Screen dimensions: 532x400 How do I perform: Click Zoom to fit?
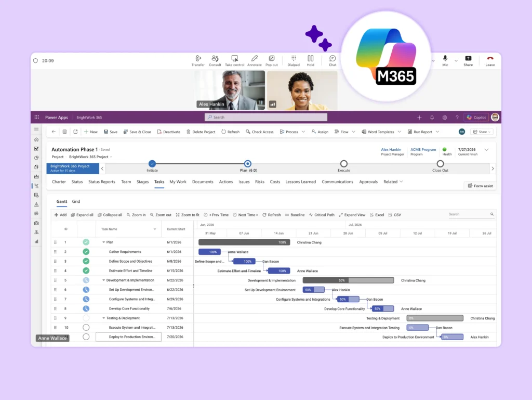[x=188, y=215]
